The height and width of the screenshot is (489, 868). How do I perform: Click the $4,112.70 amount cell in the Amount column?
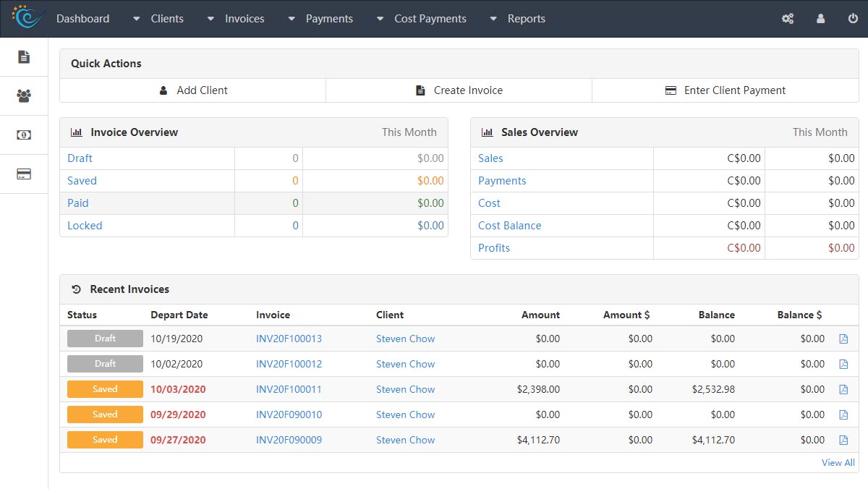coord(538,440)
